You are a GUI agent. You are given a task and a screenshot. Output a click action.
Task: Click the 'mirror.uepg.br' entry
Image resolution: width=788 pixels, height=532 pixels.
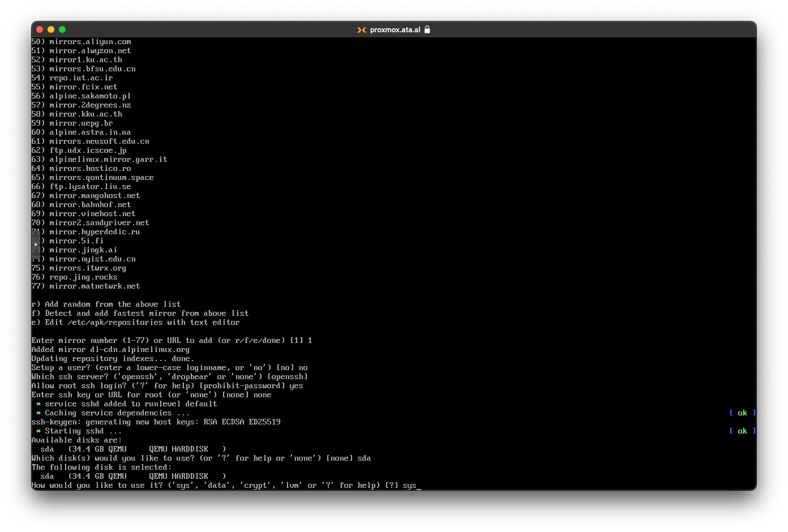pos(72,123)
